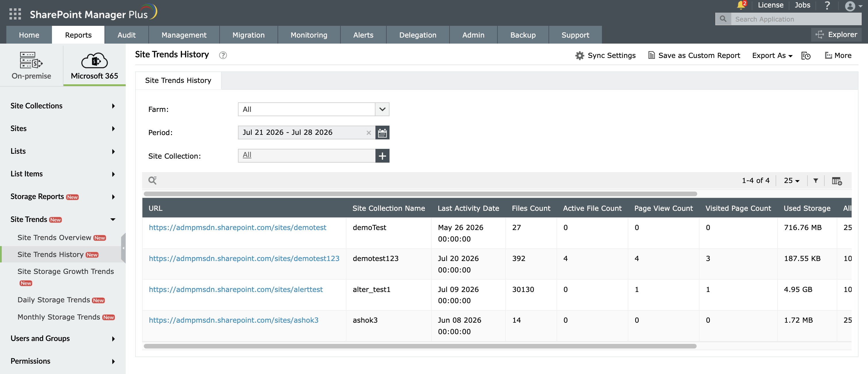Collapse the sidebar with the handle arrow
Screen dimensions: 868x374
pos(123,248)
